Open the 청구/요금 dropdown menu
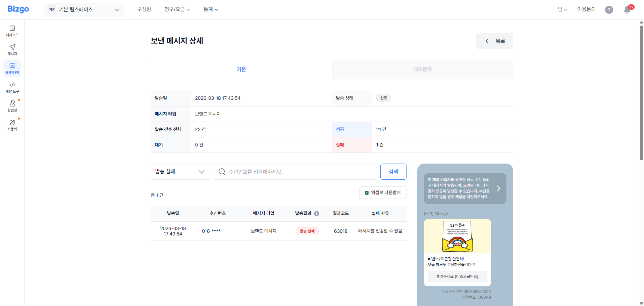644x306 pixels. pyautogui.click(x=177, y=9)
